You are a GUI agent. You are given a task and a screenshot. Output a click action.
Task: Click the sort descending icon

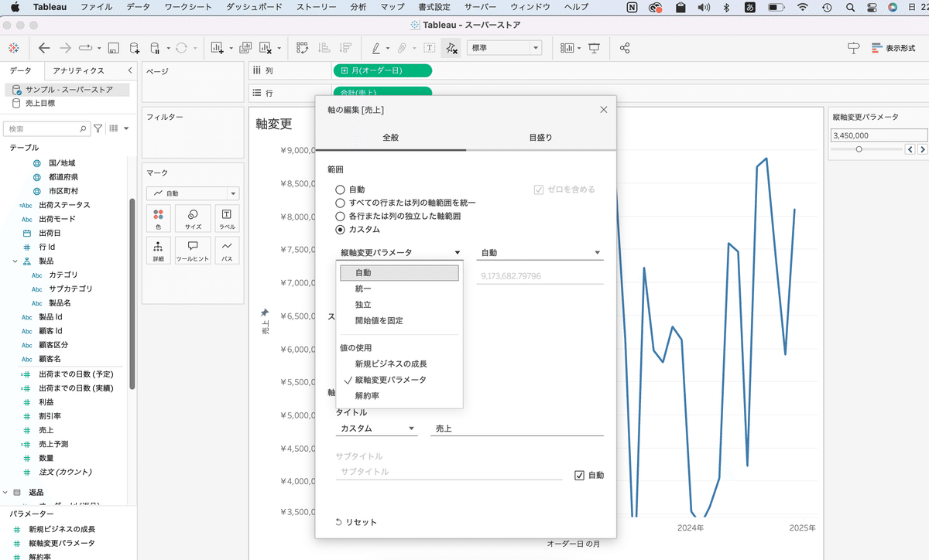click(346, 48)
